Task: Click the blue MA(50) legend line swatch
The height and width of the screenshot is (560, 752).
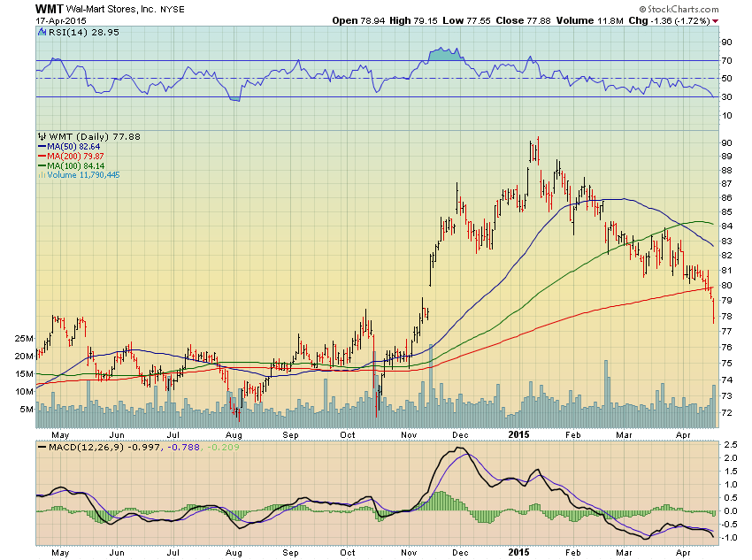Action: [42, 147]
